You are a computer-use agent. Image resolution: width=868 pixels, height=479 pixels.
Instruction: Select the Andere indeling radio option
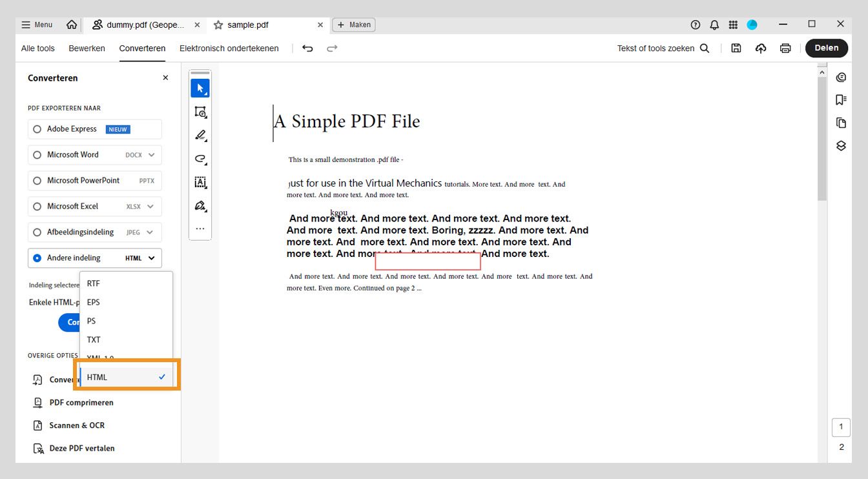(x=37, y=258)
